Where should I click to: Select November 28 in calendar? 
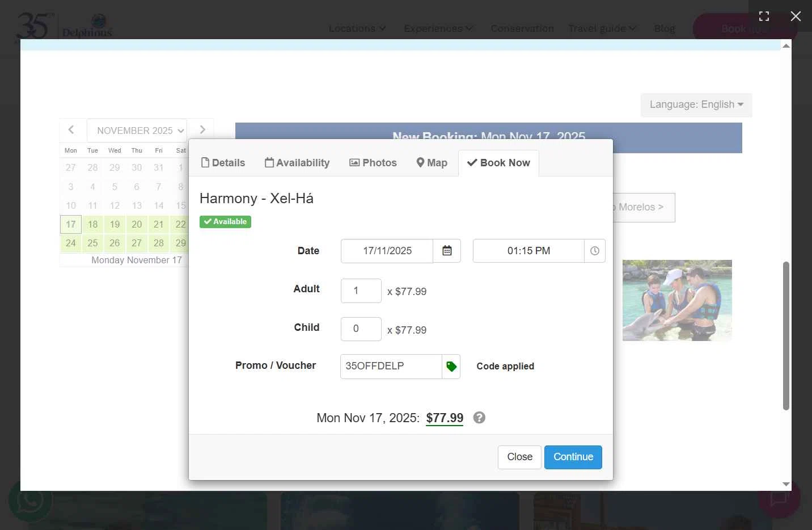tap(159, 243)
